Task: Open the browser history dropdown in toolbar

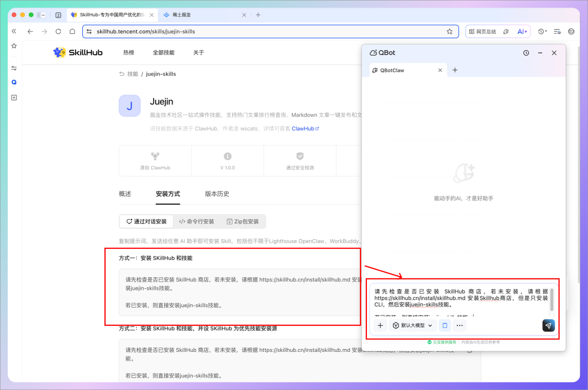Action: tap(542, 32)
